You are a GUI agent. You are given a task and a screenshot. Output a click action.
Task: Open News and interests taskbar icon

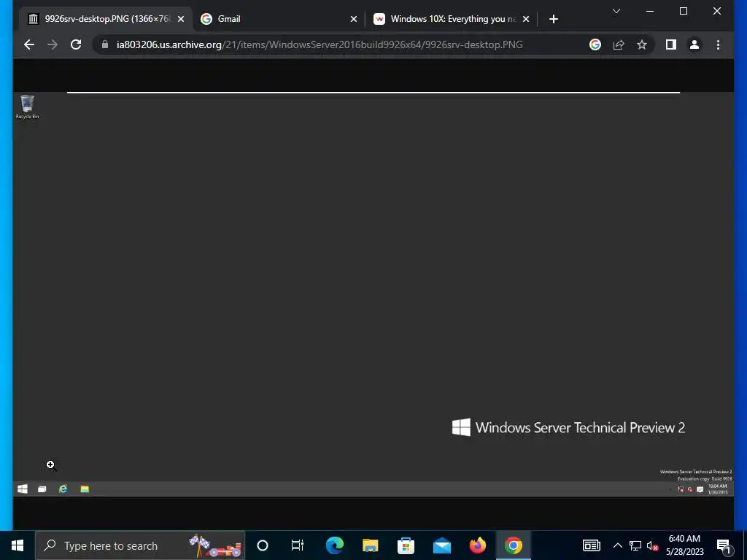tap(591, 545)
